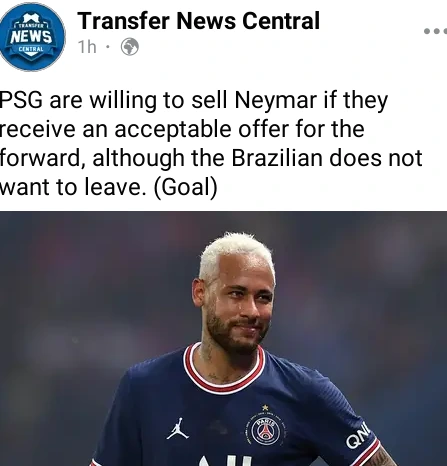
Task: Click the gold star above the crest
Action: (265, 407)
